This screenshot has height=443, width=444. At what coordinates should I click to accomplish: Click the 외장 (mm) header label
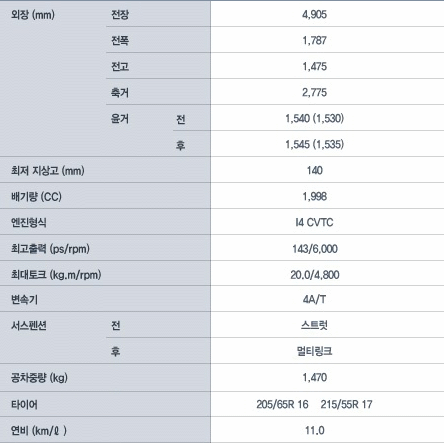33,15
